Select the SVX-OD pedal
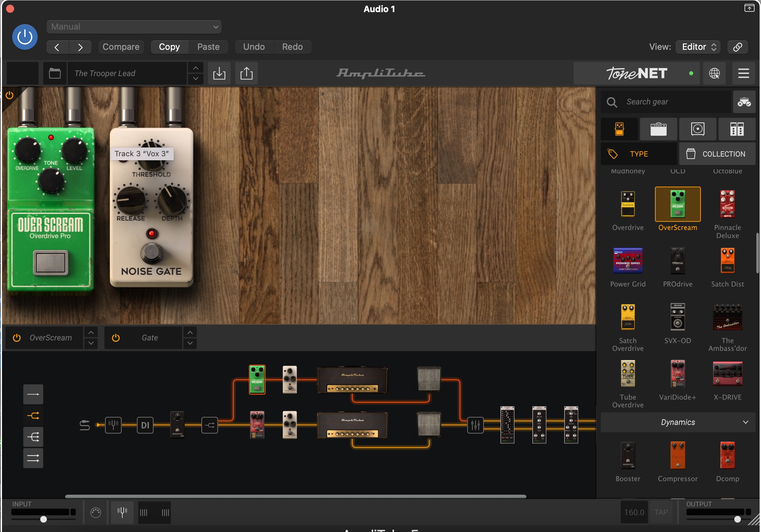This screenshot has height=532, width=761. (677, 317)
